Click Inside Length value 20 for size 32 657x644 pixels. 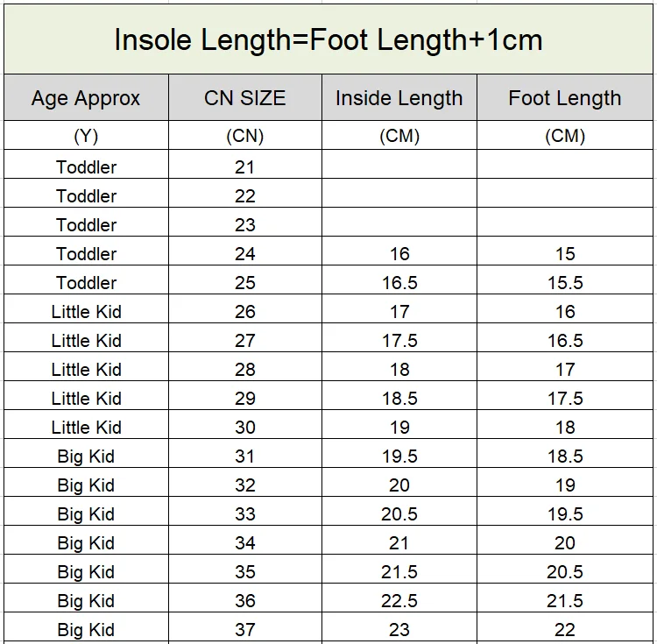tap(399, 485)
